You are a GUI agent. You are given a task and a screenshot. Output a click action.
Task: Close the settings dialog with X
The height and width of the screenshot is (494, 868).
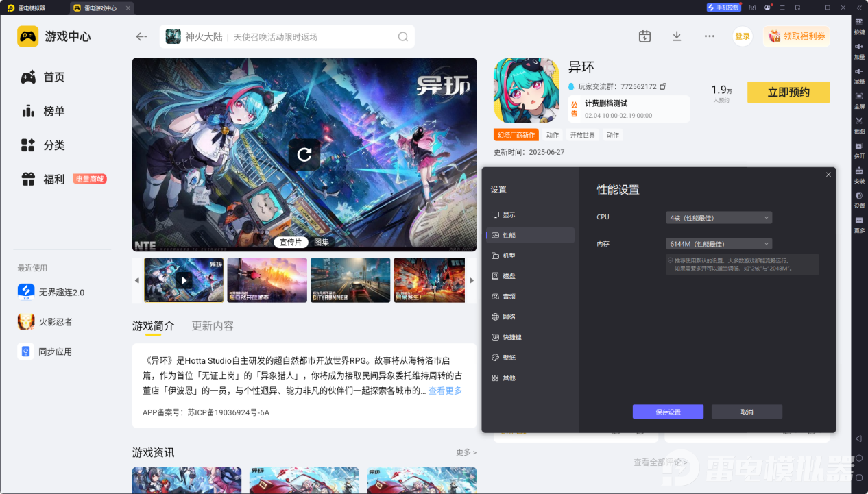(828, 175)
